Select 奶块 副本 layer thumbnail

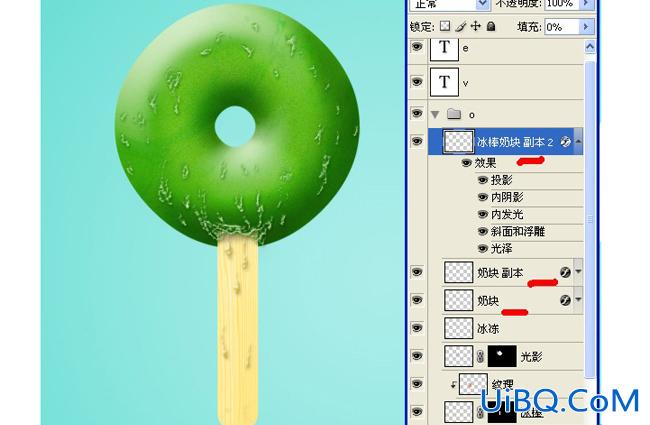click(458, 272)
